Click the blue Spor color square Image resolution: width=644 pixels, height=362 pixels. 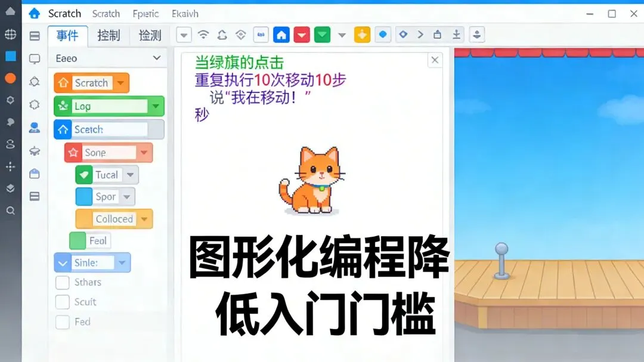tap(84, 196)
